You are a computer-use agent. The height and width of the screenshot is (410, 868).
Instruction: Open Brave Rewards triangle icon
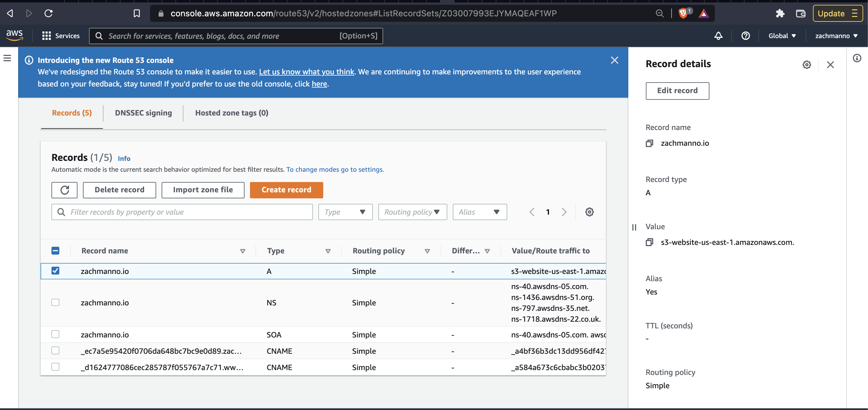[704, 14]
